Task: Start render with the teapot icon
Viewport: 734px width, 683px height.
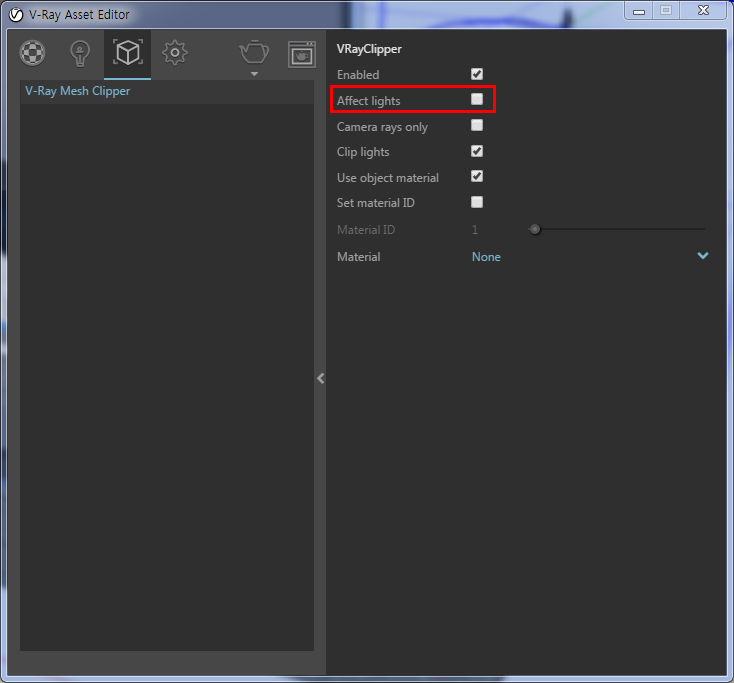Action: click(x=254, y=52)
